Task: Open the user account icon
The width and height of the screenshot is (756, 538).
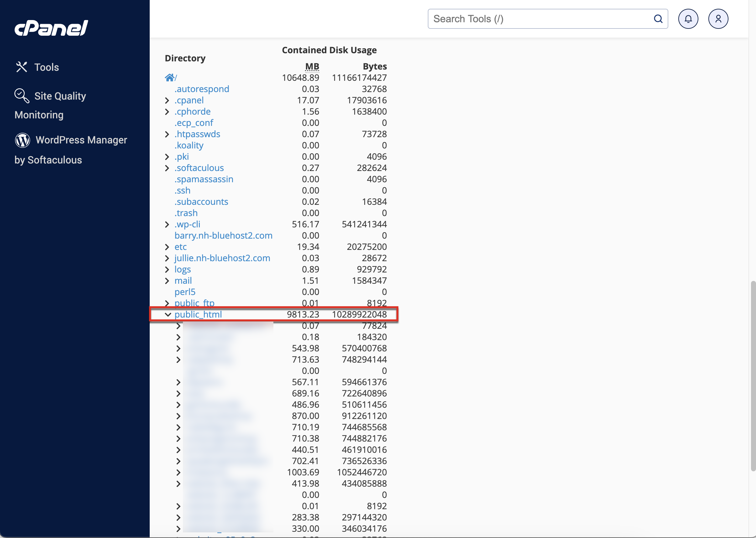Action: pyautogui.click(x=717, y=19)
